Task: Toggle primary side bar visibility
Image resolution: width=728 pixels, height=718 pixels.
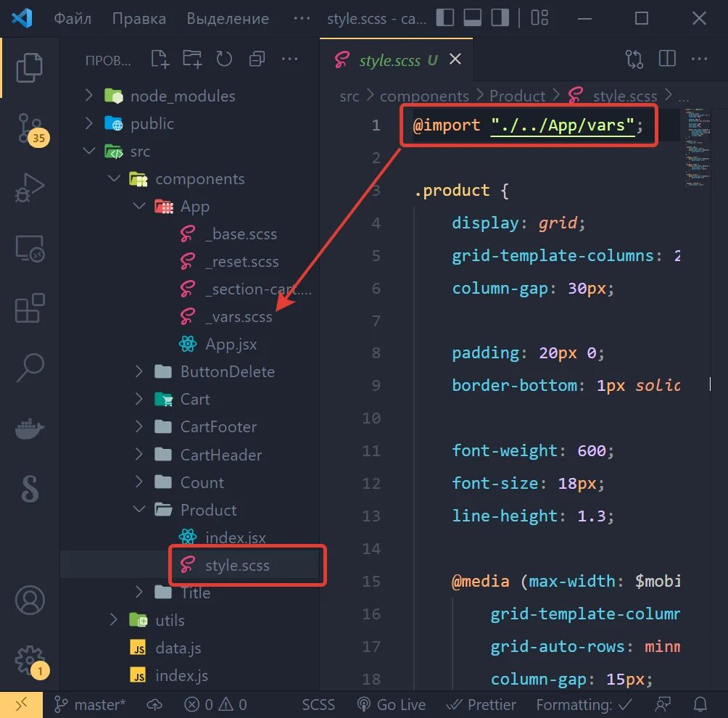Action: (444, 18)
